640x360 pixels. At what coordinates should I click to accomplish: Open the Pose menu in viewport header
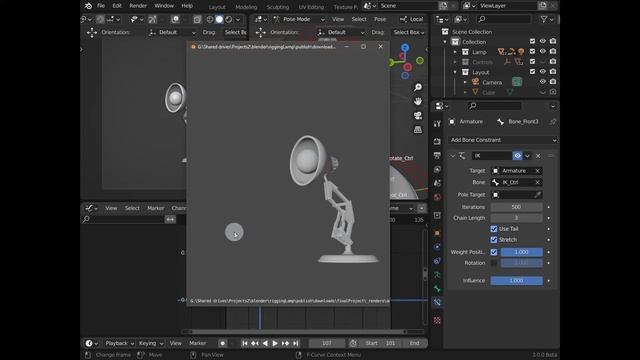(x=380, y=19)
